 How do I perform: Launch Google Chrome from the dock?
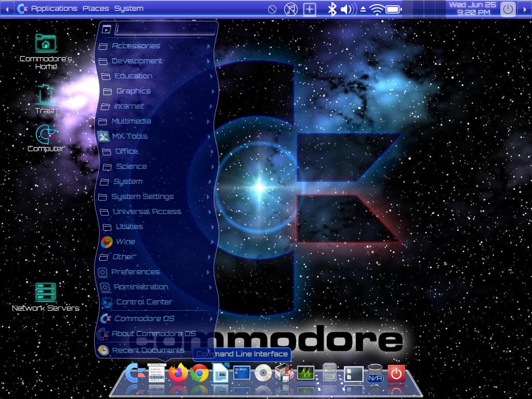point(199,373)
